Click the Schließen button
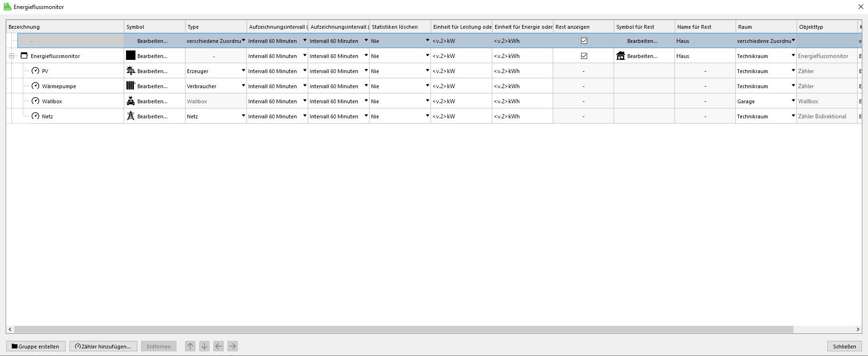The image size is (868, 356). (x=844, y=347)
